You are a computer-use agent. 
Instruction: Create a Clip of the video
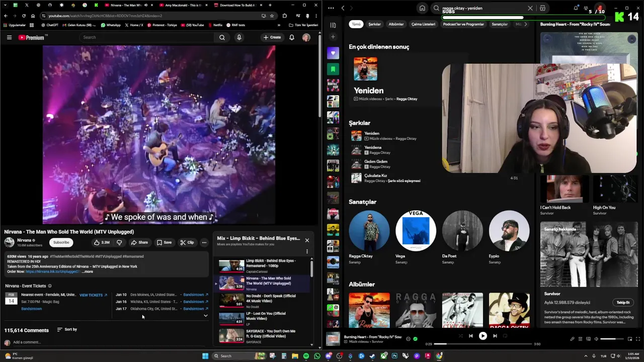tap(187, 242)
